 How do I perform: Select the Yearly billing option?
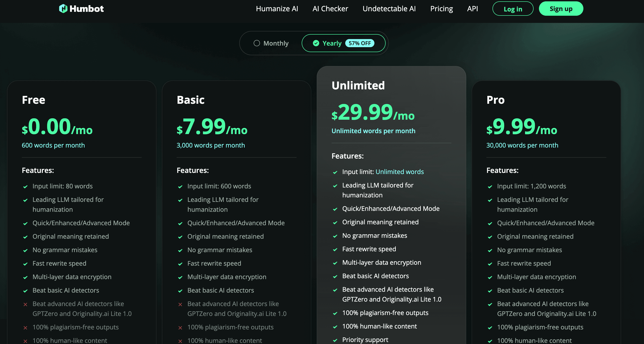tap(332, 43)
